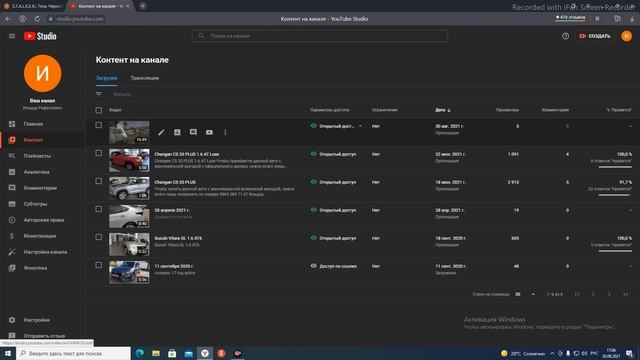Go to previous page pagination arrow
The image size is (640, 360).
593,294
